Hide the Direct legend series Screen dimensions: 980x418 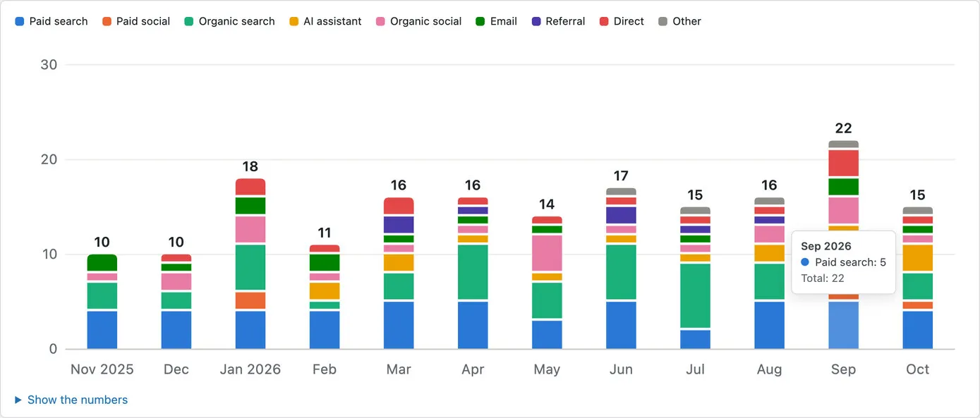[x=622, y=21]
